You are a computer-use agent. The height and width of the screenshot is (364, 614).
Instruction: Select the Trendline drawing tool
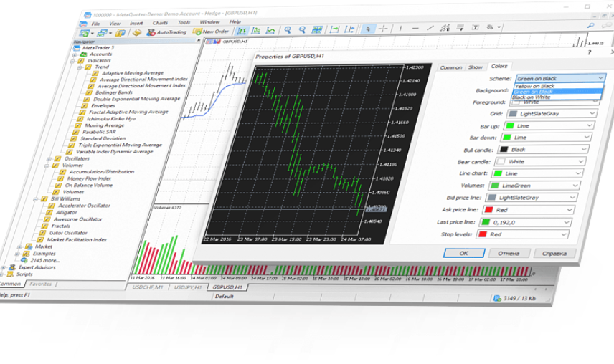coord(430,28)
